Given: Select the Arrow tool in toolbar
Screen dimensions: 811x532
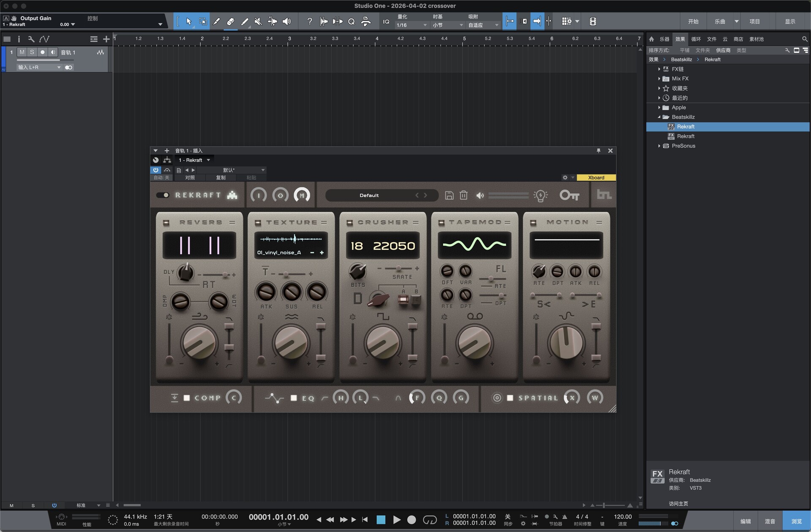Looking at the screenshot, I should [x=189, y=21].
